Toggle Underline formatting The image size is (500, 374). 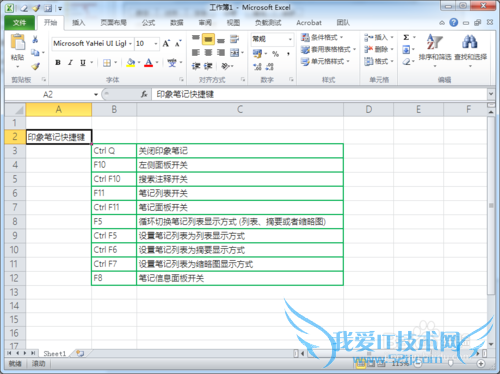[x=83, y=63]
